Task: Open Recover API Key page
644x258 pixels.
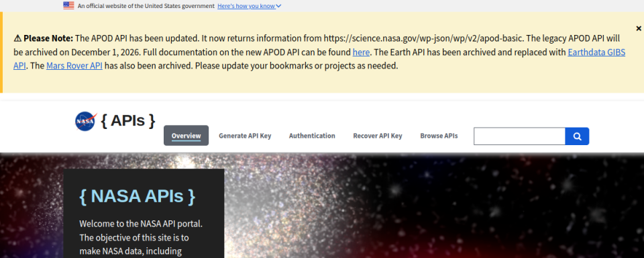Action: click(378, 136)
